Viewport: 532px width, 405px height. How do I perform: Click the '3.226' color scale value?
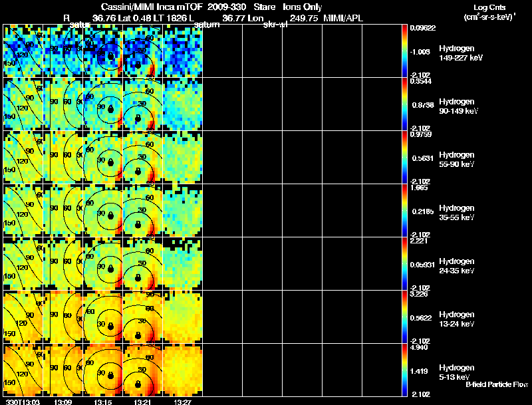point(419,294)
